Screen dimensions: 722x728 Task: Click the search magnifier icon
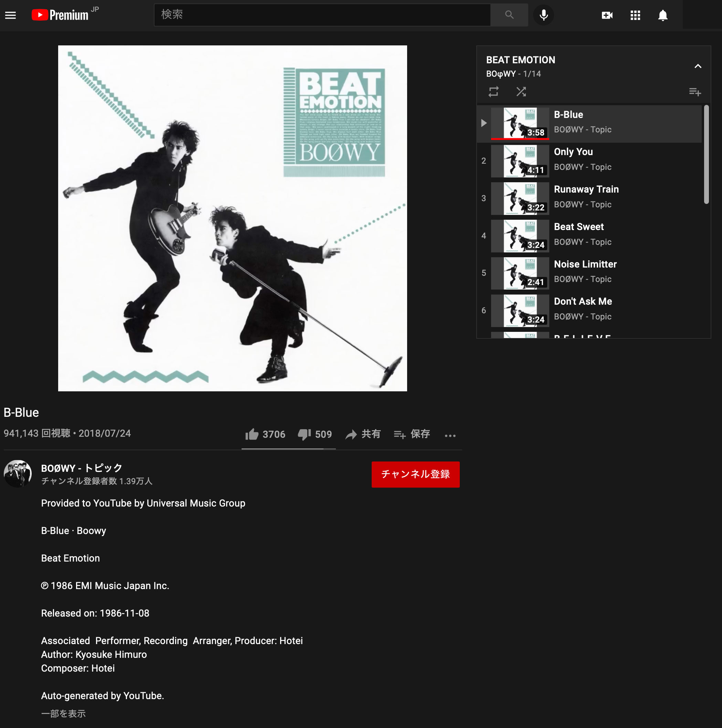[509, 15]
